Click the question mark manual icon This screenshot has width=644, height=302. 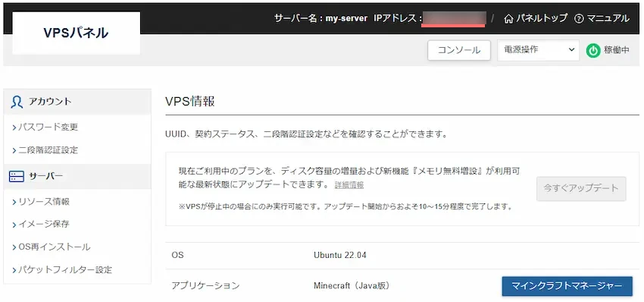point(579,18)
